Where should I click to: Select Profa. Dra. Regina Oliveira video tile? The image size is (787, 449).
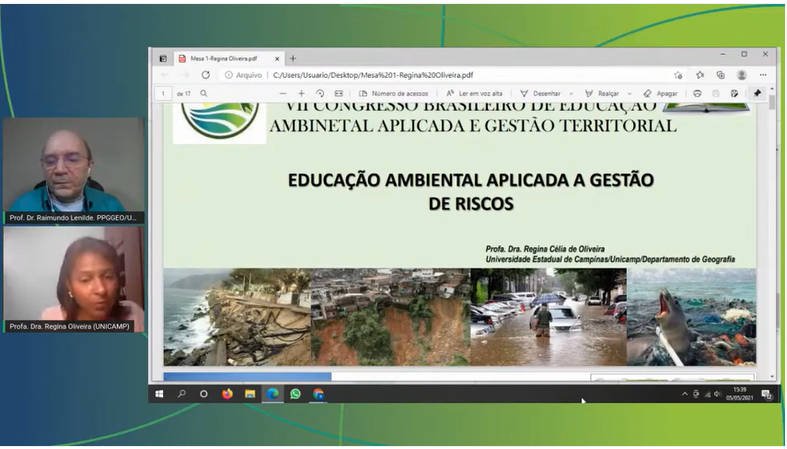pyautogui.click(x=73, y=279)
